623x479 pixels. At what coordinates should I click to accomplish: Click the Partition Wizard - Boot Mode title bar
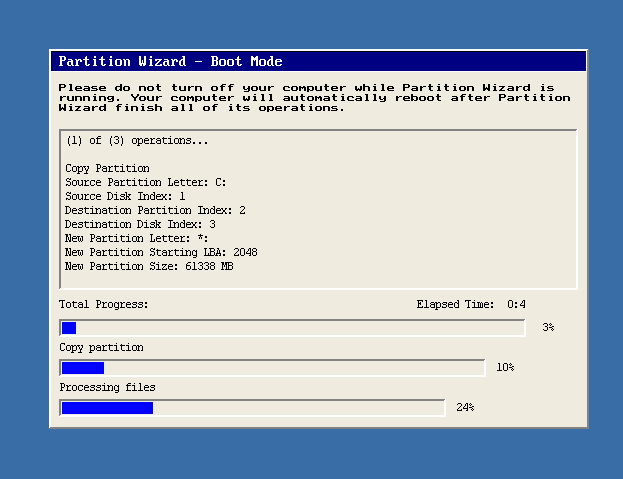pos(319,61)
